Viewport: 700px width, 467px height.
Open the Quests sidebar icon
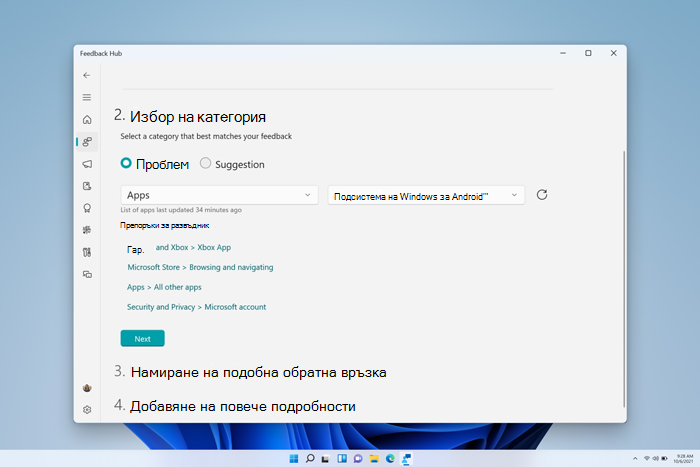pos(87,186)
